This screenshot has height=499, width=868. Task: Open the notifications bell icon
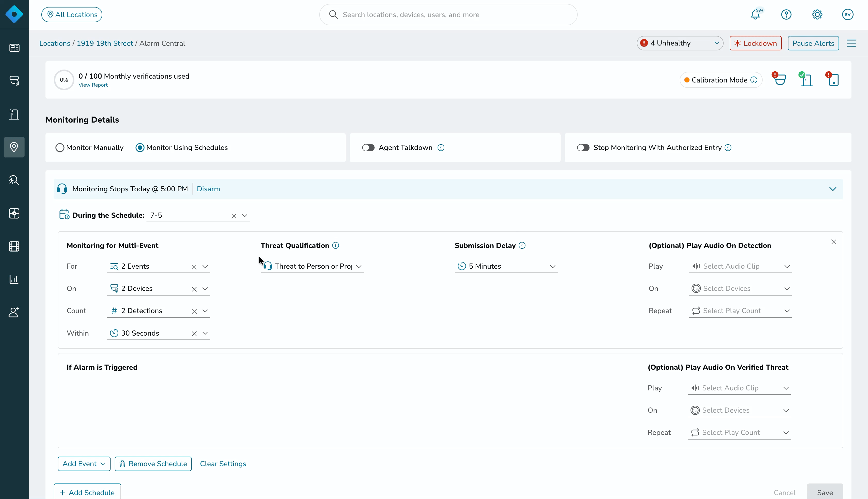click(x=755, y=15)
